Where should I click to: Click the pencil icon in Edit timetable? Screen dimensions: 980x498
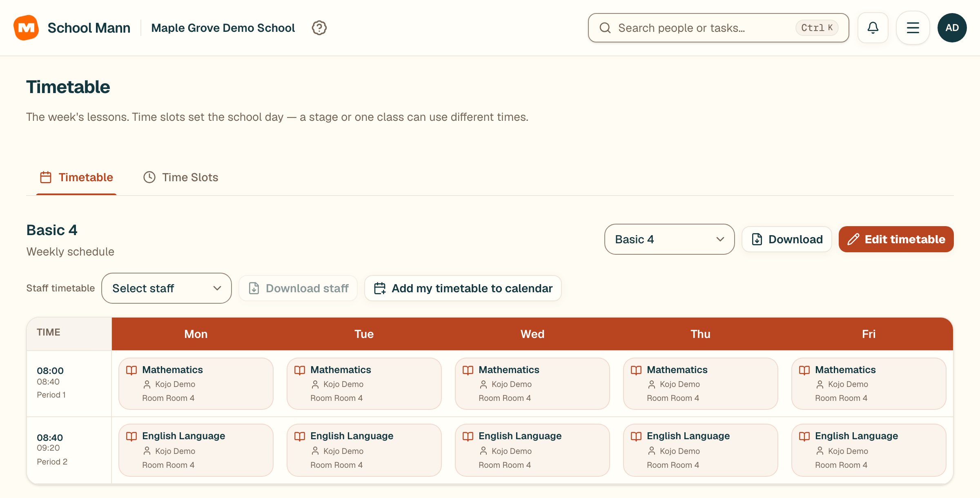(x=853, y=239)
